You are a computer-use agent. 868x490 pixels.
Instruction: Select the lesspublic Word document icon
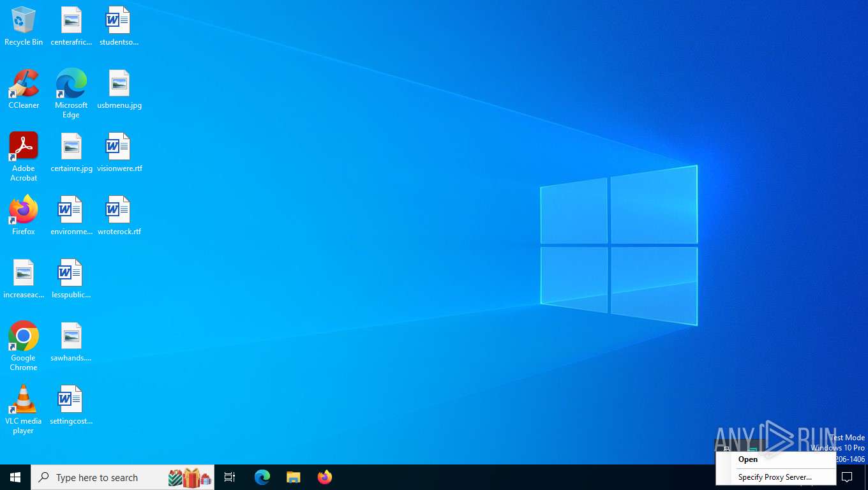click(71, 279)
